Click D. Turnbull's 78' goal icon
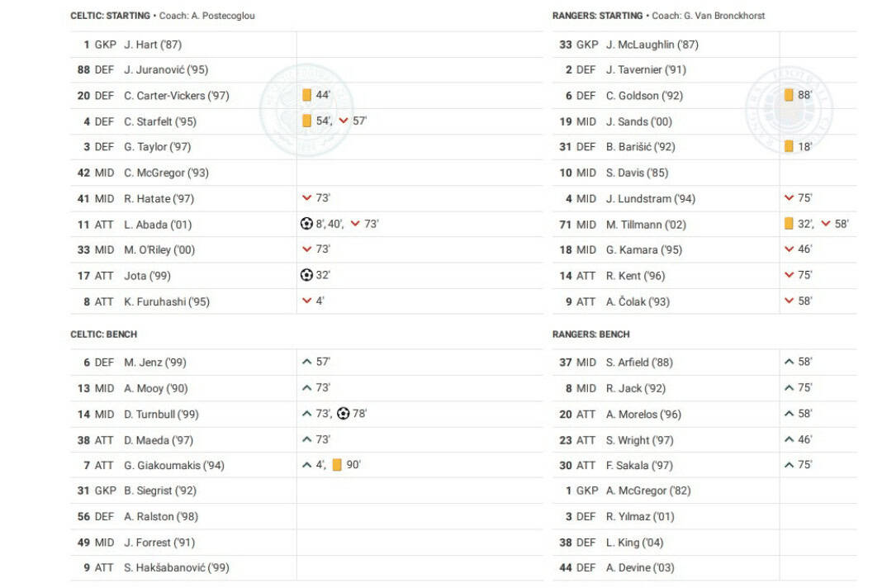The height and width of the screenshot is (588, 882). pos(344,414)
